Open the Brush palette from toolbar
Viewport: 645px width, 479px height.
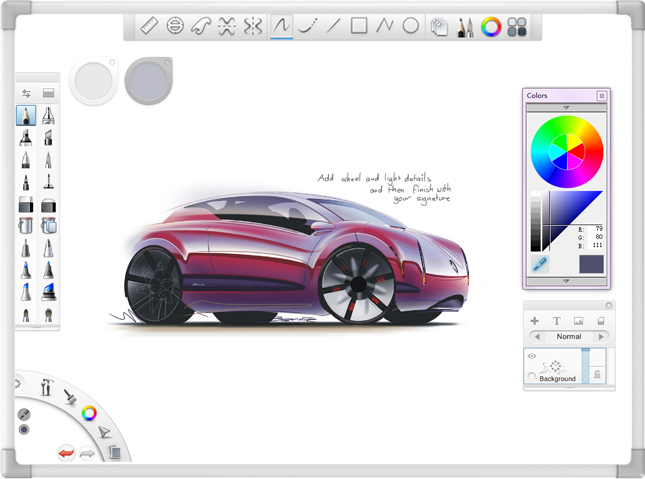tap(465, 27)
